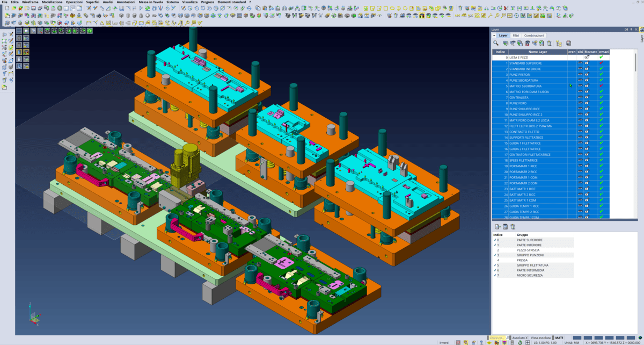644x345 pixels.
Task: Toggle visibility of PUNZ FORO layer
Action: click(x=580, y=103)
